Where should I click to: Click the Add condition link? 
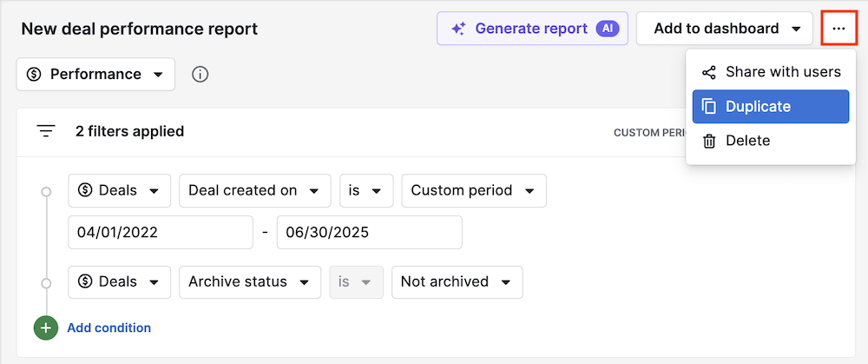108,328
